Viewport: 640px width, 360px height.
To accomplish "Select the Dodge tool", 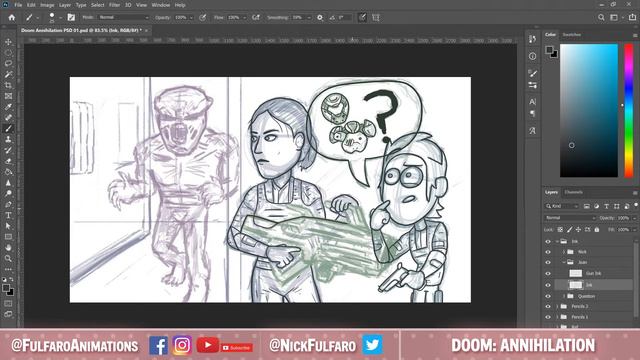I will pyautogui.click(x=8, y=193).
